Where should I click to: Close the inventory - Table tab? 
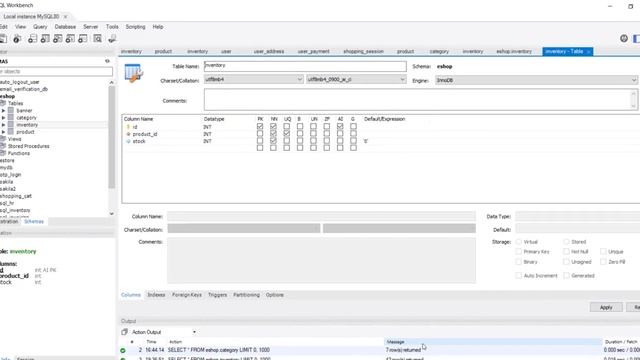tap(588, 51)
